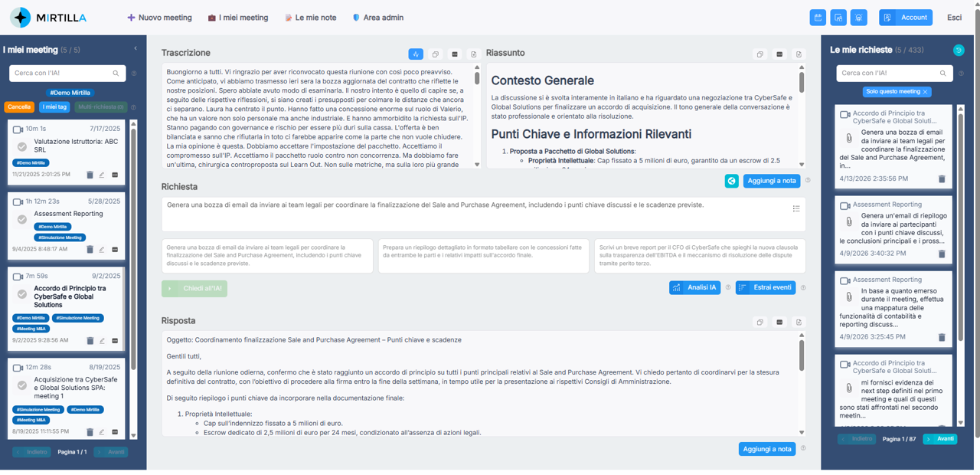Click the 'Cerca con l'IA!' search field on the right
The width and height of the screenshot is (980, 475).
click(888, 74)
